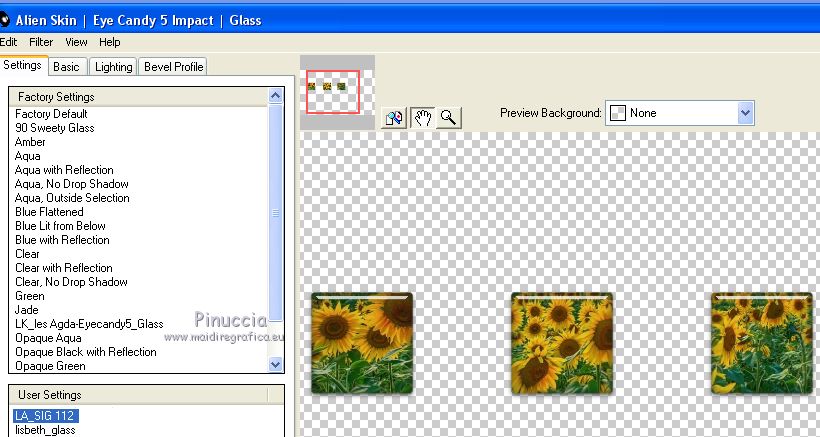The image size is (820, 437).
Task: Select the Green preset
Action: 30,296
